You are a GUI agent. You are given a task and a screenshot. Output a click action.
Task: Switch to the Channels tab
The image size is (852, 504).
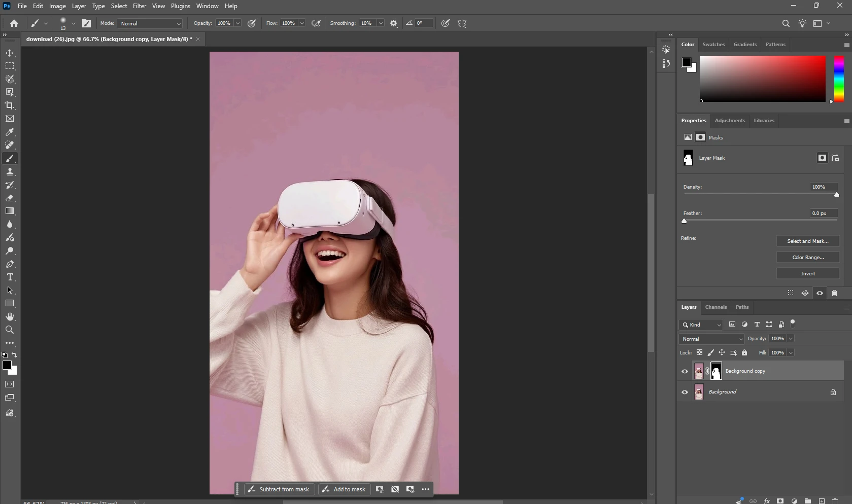click(716, 307)
